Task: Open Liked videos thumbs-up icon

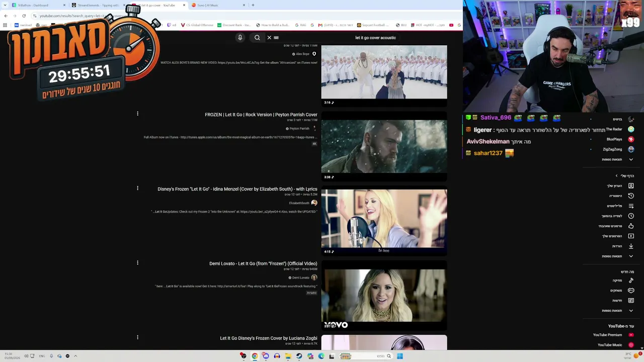Action: pyautogui.click(x=631, y=226)
